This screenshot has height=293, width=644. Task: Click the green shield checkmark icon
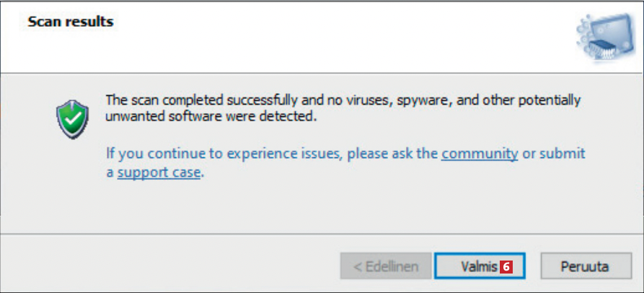coord(71,118)
